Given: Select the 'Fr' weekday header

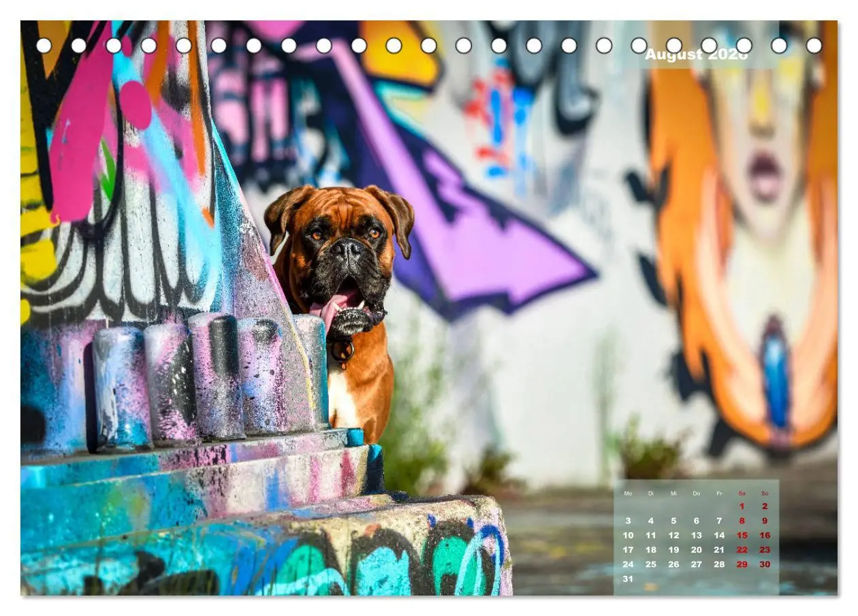Looking at the screenshot, I should 719,493.
